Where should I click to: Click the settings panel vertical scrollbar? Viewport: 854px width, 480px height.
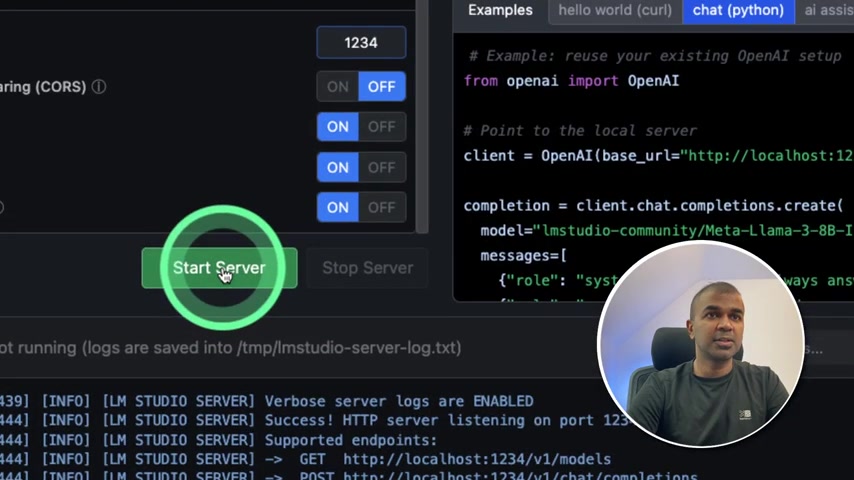[422, 117]
